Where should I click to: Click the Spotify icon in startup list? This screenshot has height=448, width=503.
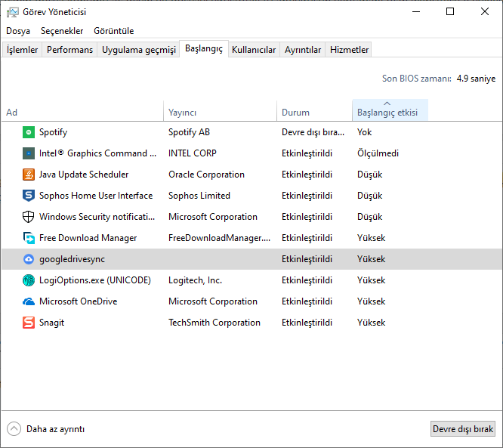(x=29, y=132)
